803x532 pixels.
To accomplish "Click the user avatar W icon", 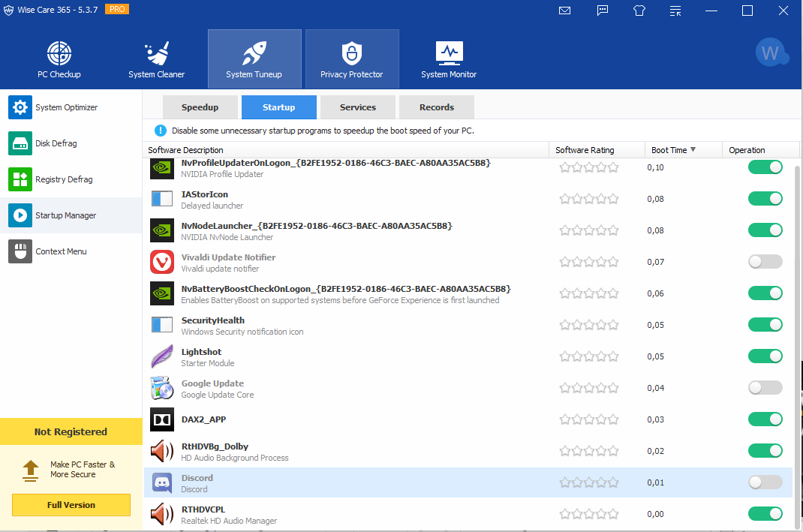I will point(771,53).
